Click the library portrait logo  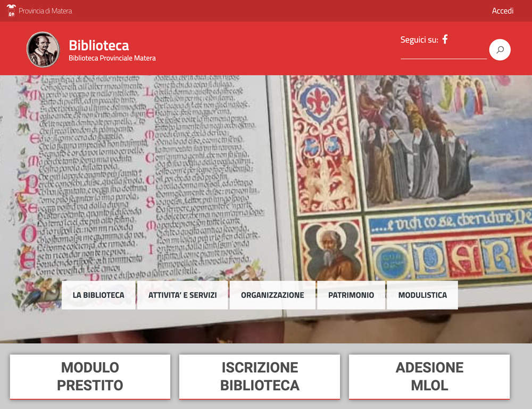tap(43, 50)
